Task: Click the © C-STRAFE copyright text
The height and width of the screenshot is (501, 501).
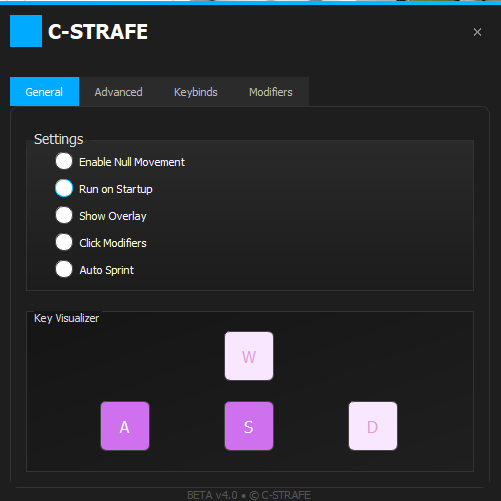Action: click(x=280, y=495)
